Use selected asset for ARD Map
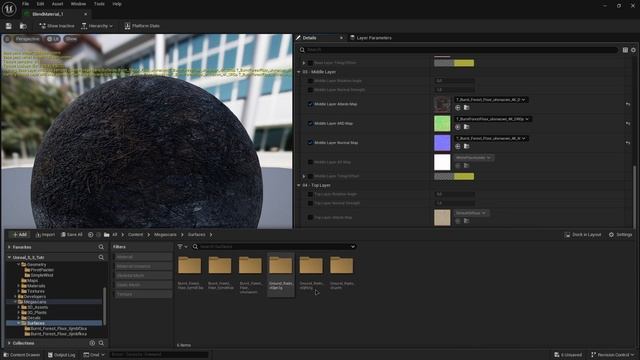The image size is (640, 360). (458, 127)
